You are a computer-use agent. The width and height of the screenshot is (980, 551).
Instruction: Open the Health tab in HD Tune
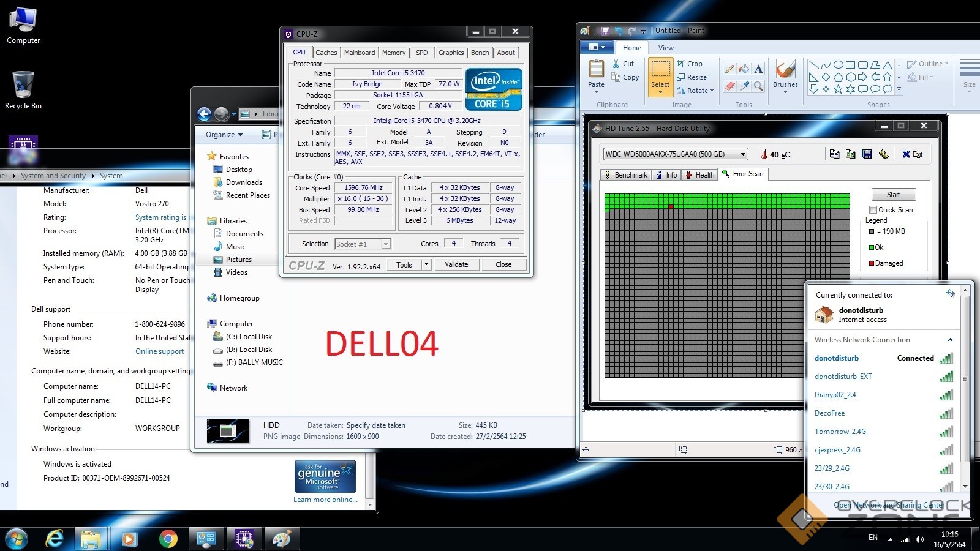click(x=699, y=175)
